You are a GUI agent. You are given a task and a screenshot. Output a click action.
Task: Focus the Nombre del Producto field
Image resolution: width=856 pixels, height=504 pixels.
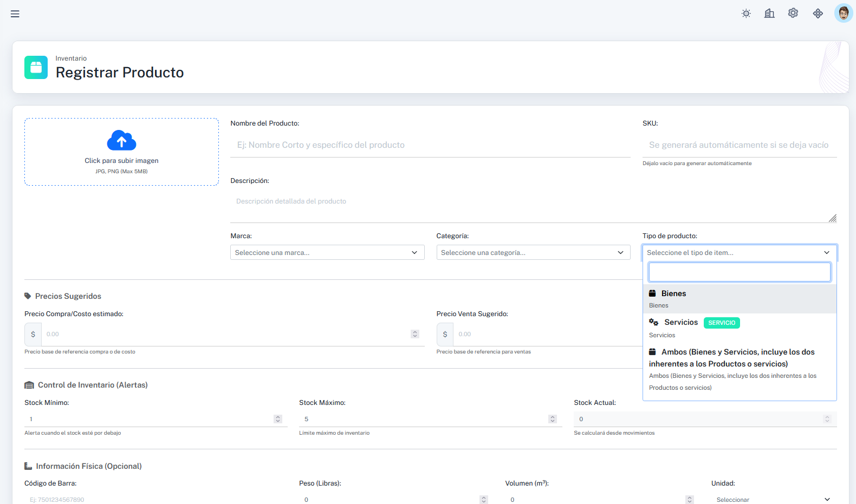point(430,145)
